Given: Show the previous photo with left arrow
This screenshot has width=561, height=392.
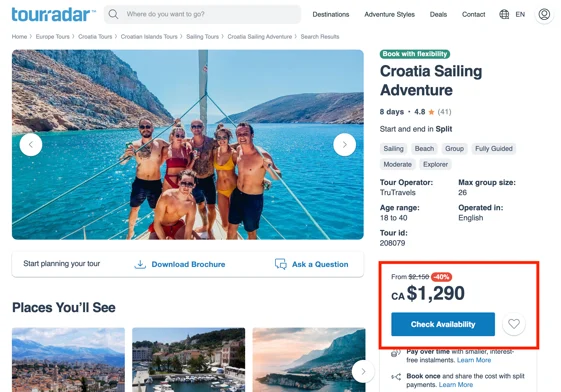Looking at the screenshot, I should coord(31,144).
